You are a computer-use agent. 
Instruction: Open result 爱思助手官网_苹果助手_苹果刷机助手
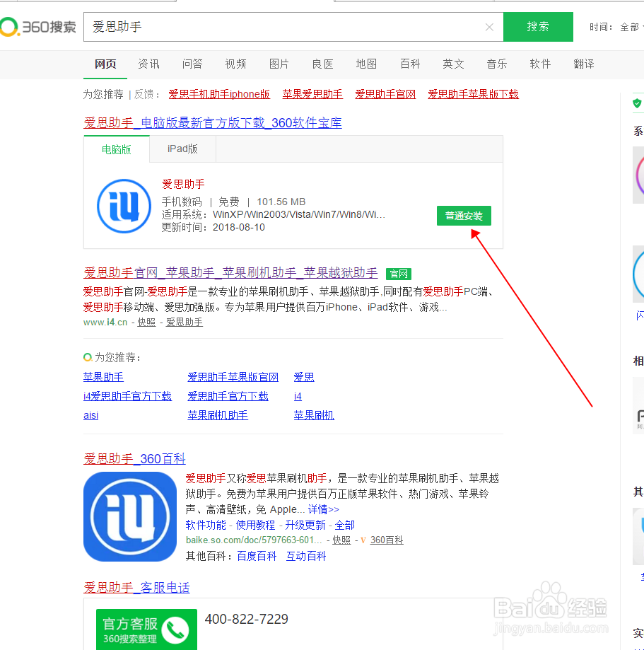coord(230,273)
